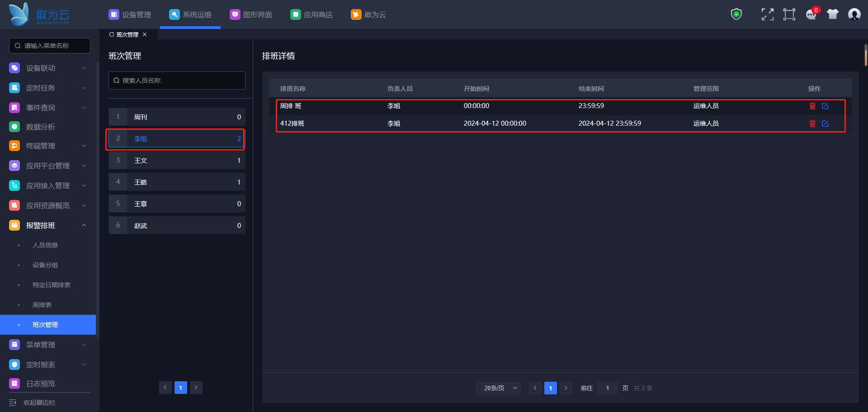The height and width of the screenshot is (412, 868).
Task: Edit the 412排班 schedule row
Action: 825,123
